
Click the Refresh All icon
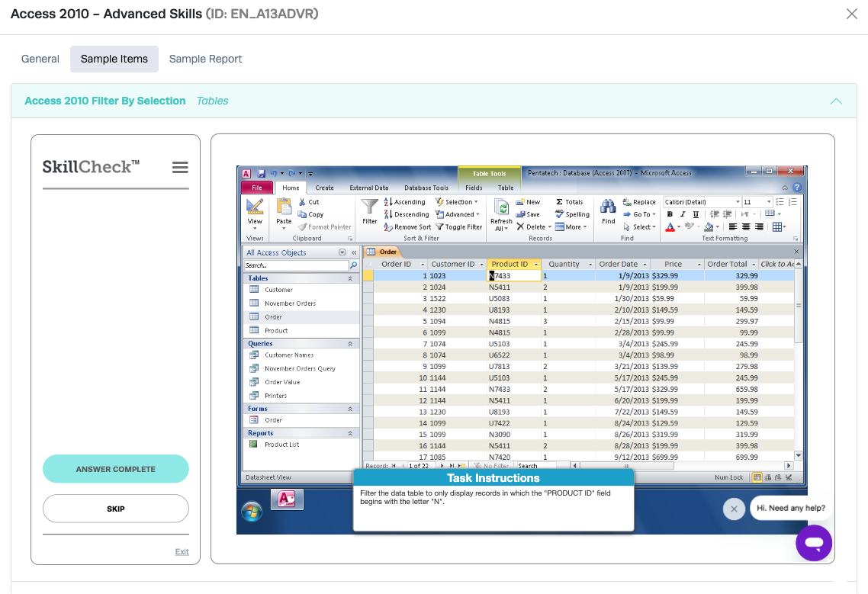pos(502,207)
